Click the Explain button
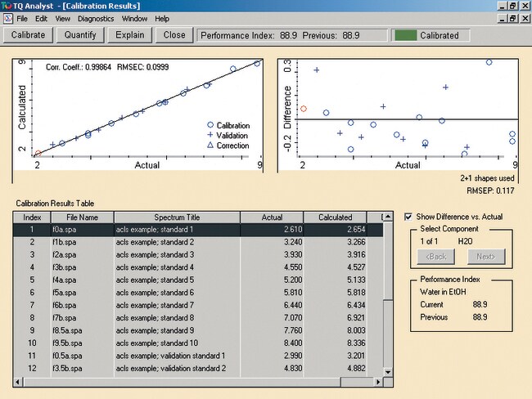The height and width of the screenshot is (399, 532). click(129, 35)
